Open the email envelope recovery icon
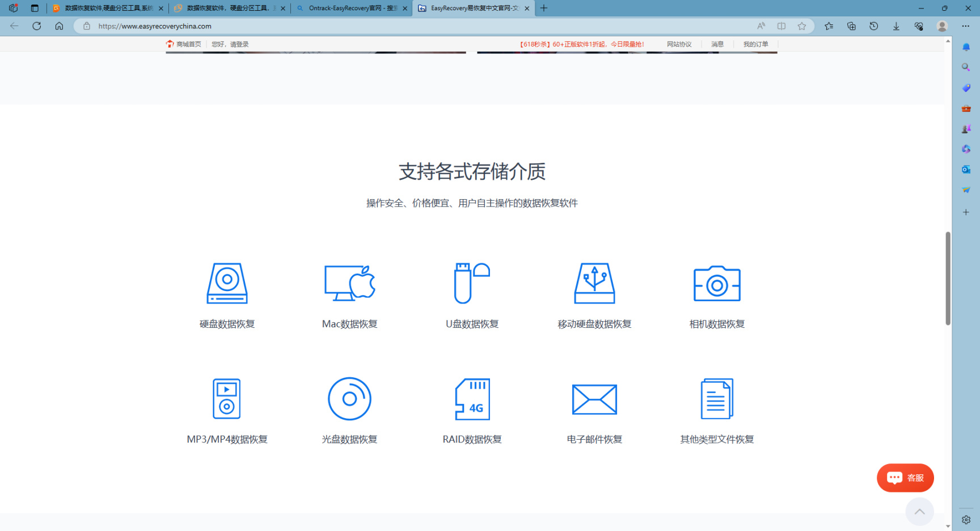980x531 pixels. [594, 399]
